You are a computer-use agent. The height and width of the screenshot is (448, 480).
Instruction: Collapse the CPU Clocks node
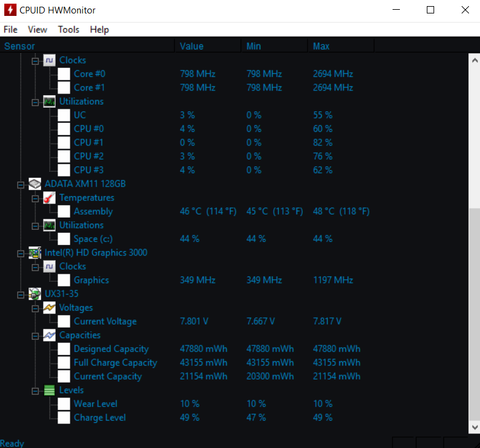point(35,61)
